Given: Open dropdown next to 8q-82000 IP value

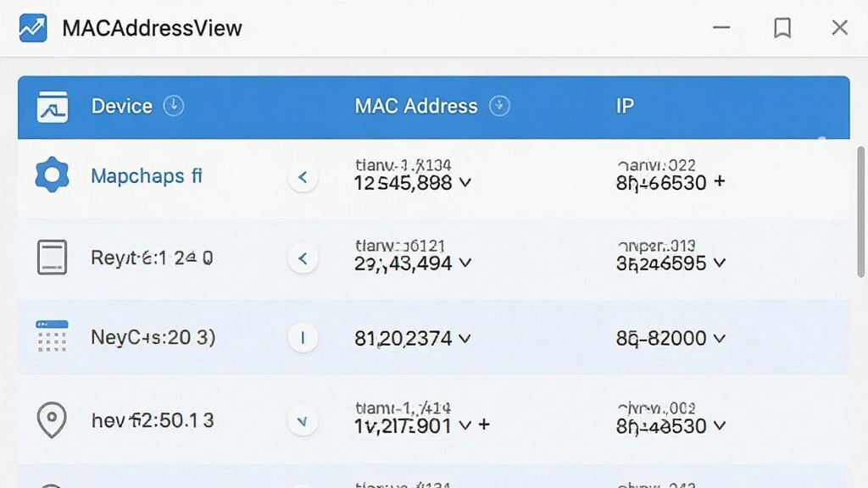Looking at the screenshot, I should [719, 338].
